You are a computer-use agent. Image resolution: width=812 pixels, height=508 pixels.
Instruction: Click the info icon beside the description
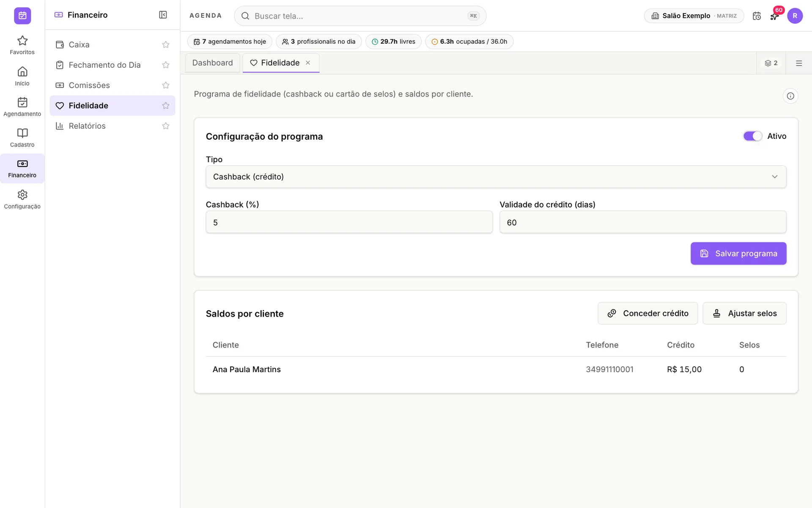(x=790, y=96)
